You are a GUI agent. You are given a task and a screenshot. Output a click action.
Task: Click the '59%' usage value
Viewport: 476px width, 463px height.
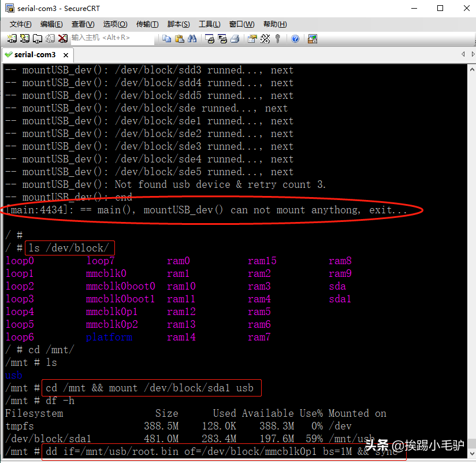pyautogui.click(x=314, y=439)
